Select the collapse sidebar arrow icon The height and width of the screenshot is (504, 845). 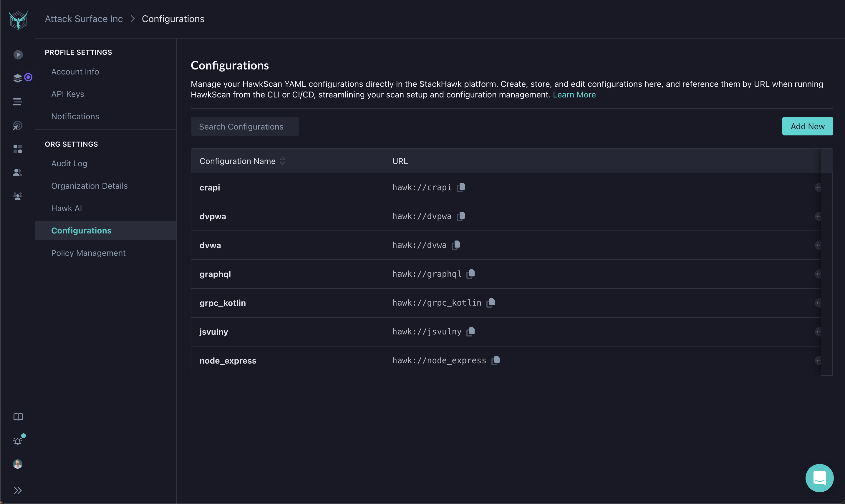tap(17, 490)
